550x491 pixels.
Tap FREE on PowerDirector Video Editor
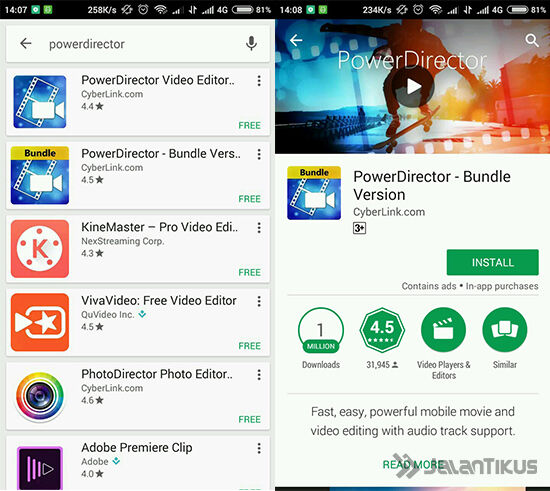(249, 125)
